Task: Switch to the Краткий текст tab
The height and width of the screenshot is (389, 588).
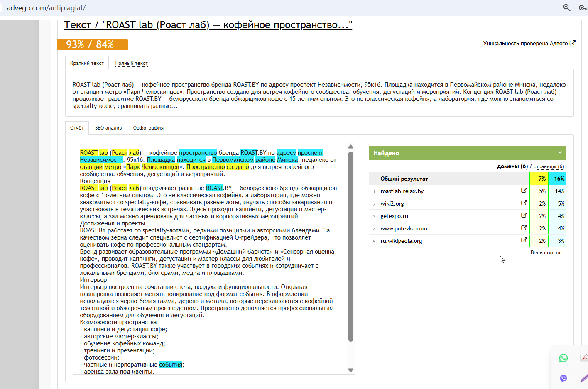Action: point(87,63)
